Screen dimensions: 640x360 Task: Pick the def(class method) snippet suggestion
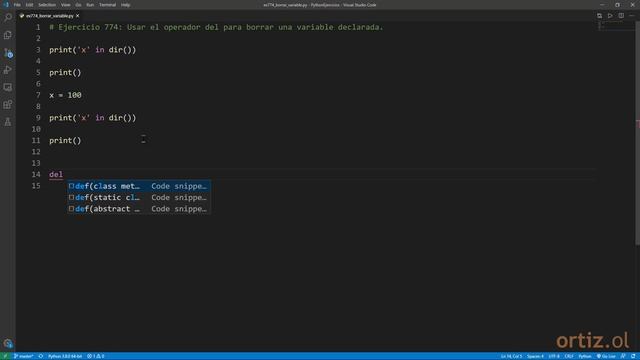pos(139,186)
